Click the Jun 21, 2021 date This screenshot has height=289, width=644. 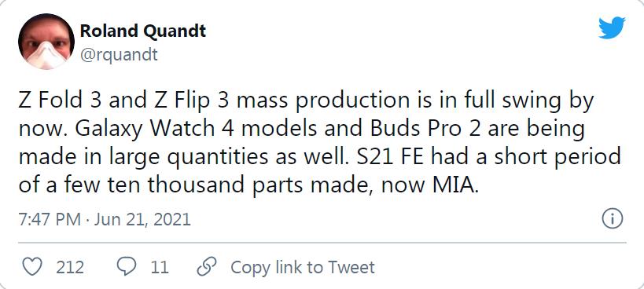142,219
